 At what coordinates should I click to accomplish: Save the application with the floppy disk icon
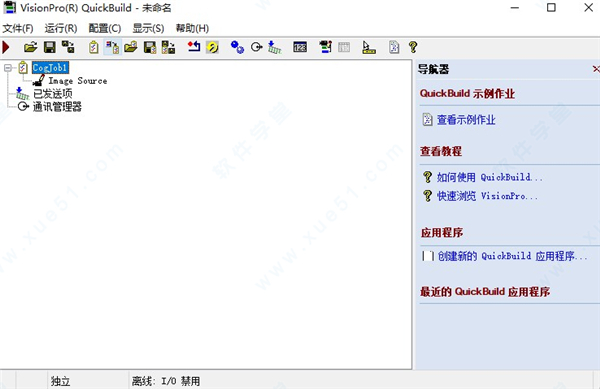click(x=50, y=47)
